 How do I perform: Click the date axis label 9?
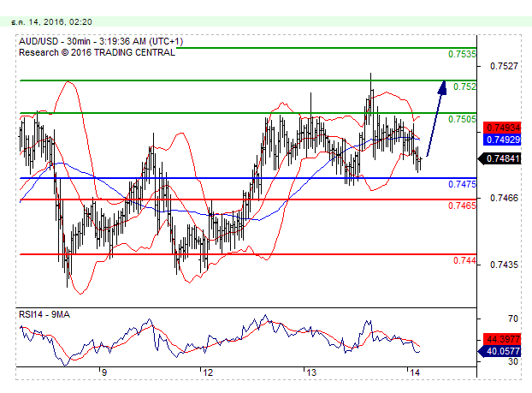click(103, 372)
